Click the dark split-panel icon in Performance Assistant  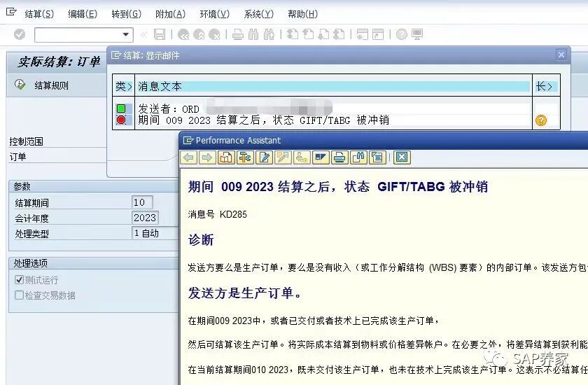[x=321, y=157]
